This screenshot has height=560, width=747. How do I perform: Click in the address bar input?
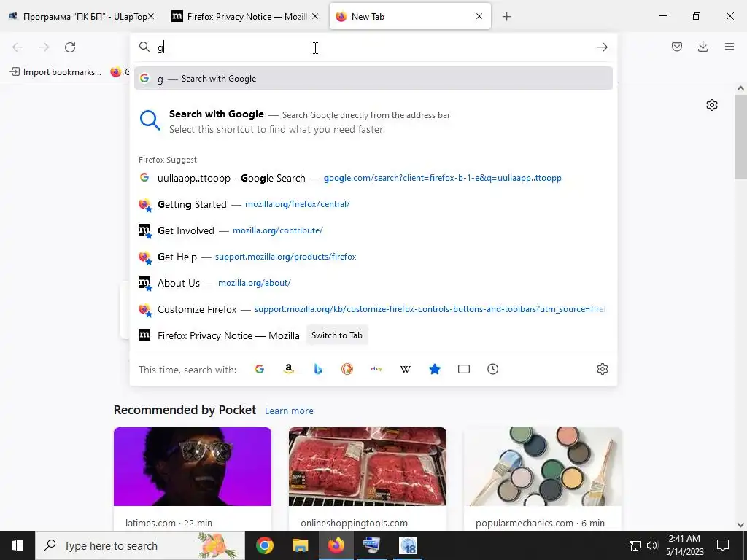374,47
